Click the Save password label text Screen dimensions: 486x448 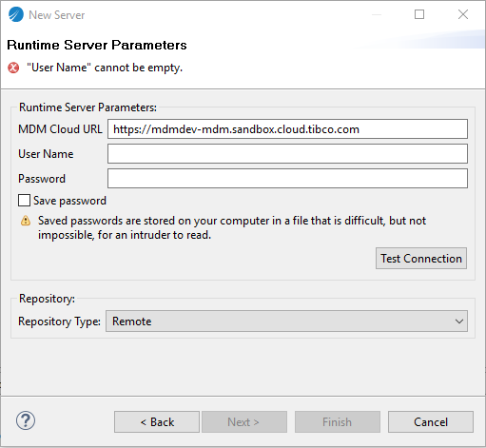(69, 201)
